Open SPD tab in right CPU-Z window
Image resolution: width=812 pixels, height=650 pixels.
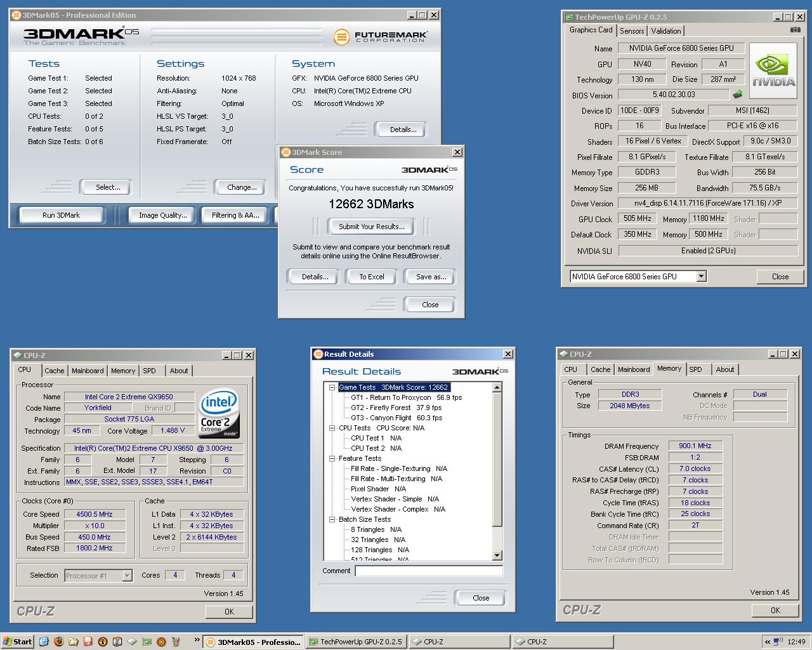pyautogui.click(x=696, y=369)
